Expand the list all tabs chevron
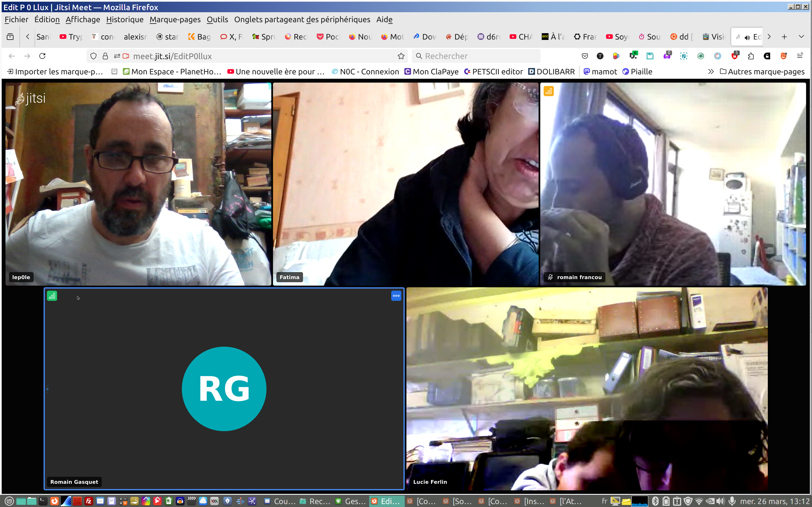The height and width of the screenshot is (507, 812). [801, 37]
